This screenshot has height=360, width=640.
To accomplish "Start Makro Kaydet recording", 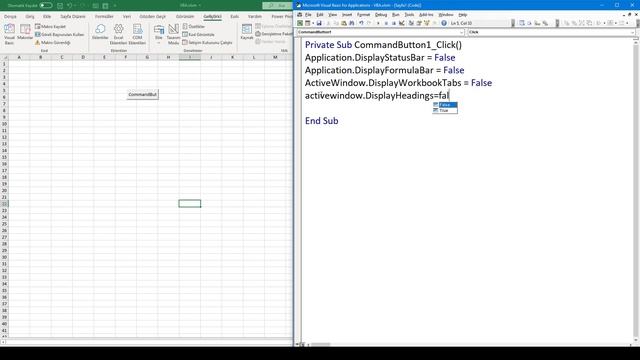I will click(x=50, y=27).
